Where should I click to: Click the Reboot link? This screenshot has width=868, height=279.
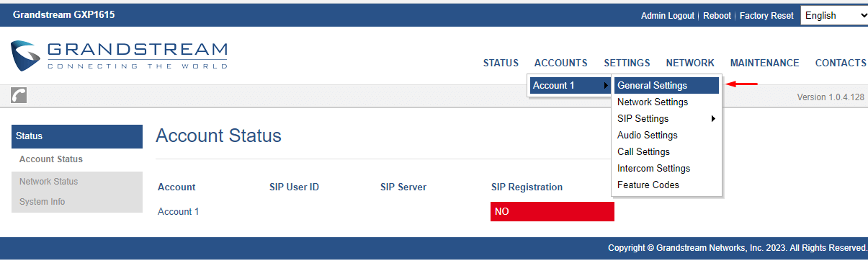(717, 15)
